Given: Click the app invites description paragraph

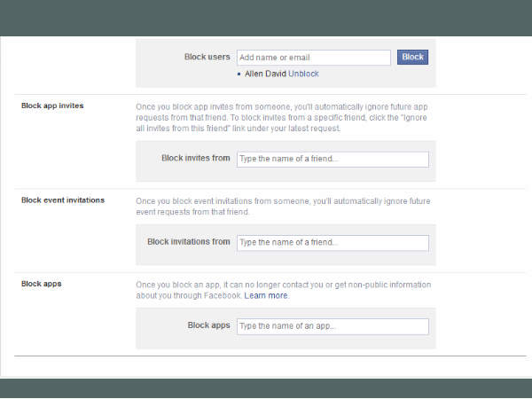Looking at the screenshot, I should click(282, 117).
